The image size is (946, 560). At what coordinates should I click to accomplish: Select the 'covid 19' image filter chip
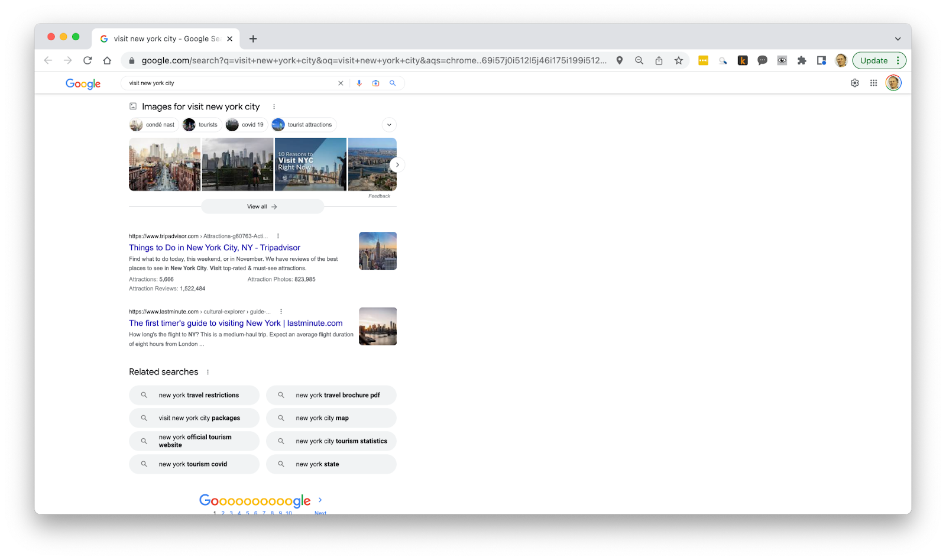coord(247,125)
